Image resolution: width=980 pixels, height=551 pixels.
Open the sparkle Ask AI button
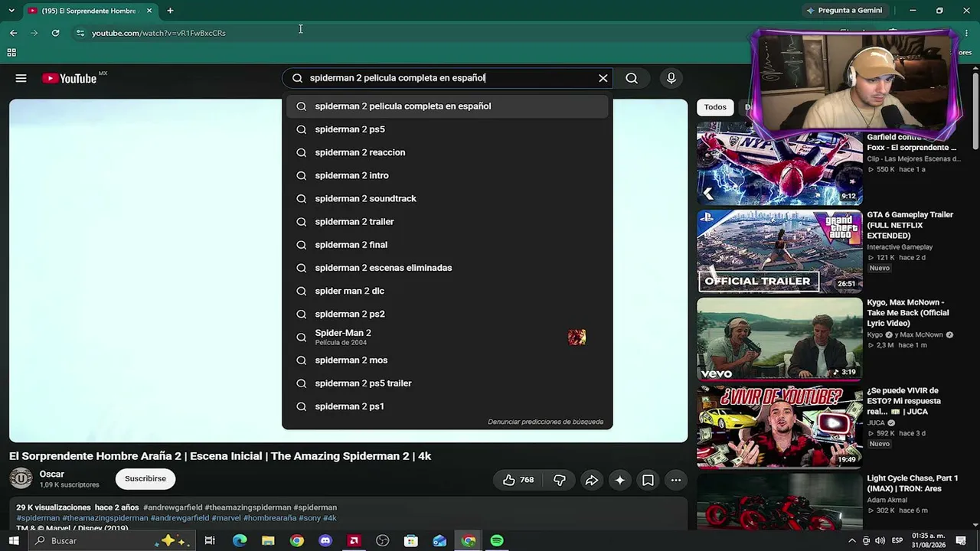(x=619, y=480)
